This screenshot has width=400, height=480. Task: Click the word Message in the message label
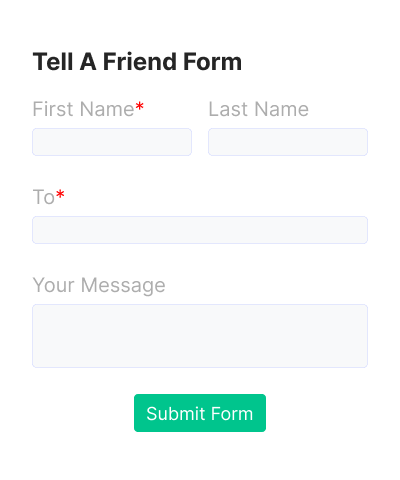(123, 285)
